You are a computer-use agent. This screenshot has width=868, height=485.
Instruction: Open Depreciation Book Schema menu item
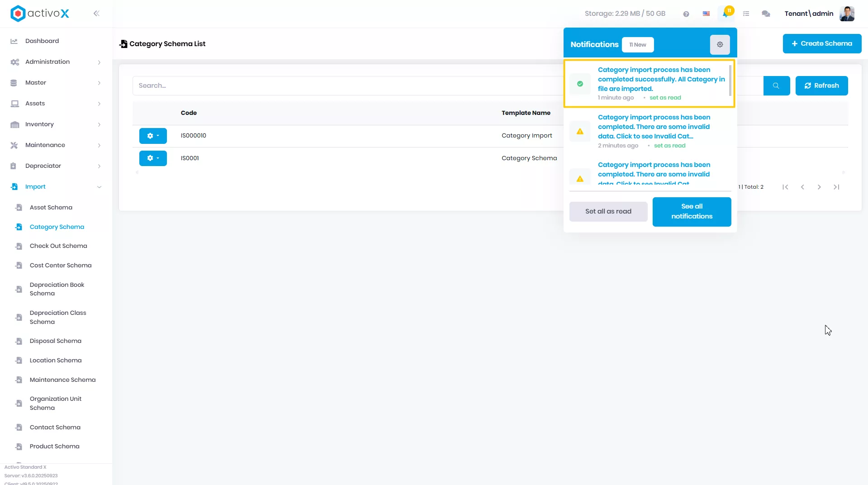pyautogui.click(x=56, y=289)
